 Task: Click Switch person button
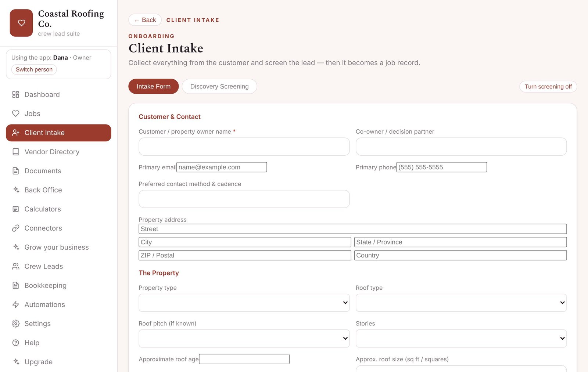coord(34,69)
